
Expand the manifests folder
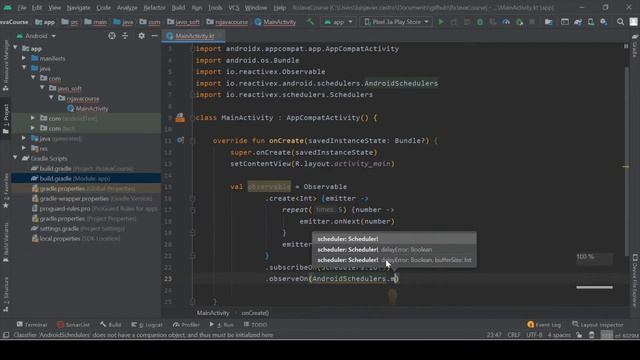tap(24, 58)
